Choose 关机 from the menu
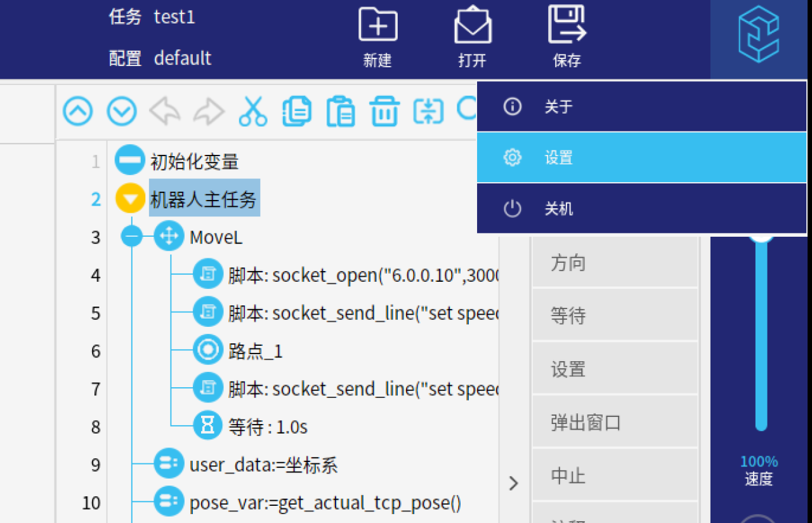 click(641, 208)
